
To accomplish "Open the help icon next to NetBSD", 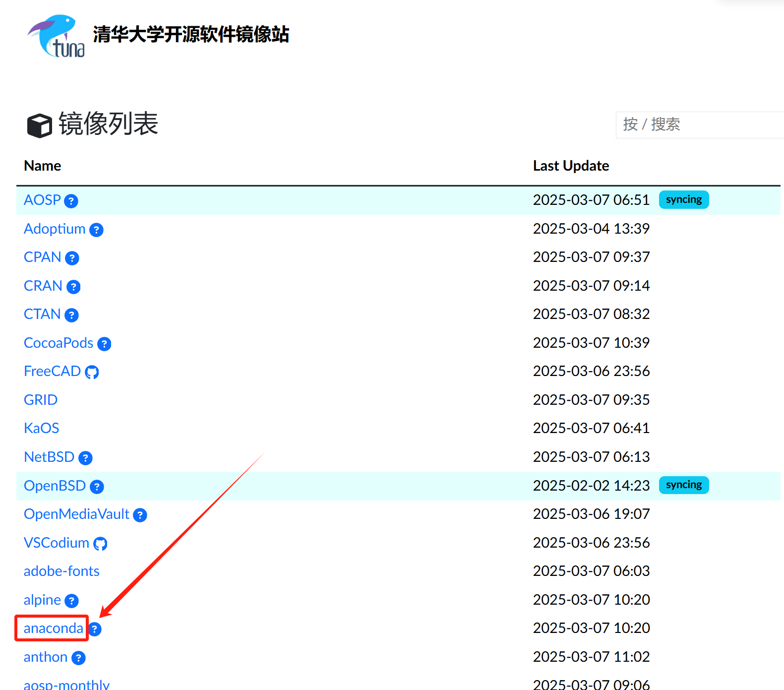I will [x=85, y=458].
